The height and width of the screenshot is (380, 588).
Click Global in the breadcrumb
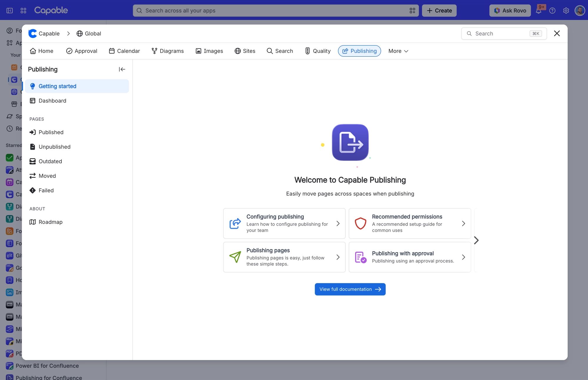[89, 34]
